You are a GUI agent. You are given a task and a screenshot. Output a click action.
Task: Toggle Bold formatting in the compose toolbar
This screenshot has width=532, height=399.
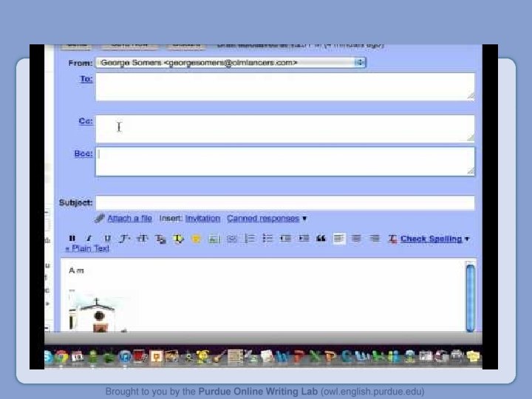(72, 239)
